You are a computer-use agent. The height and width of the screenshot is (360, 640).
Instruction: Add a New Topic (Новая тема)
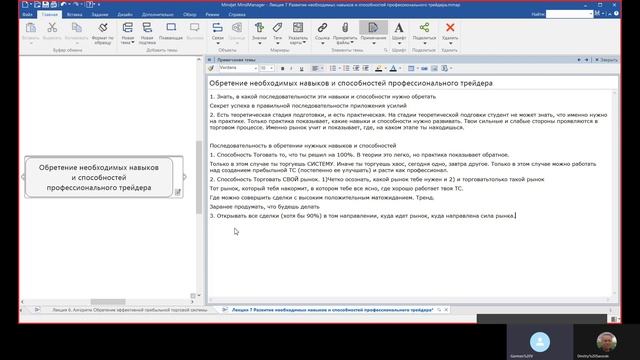point(127,28)
